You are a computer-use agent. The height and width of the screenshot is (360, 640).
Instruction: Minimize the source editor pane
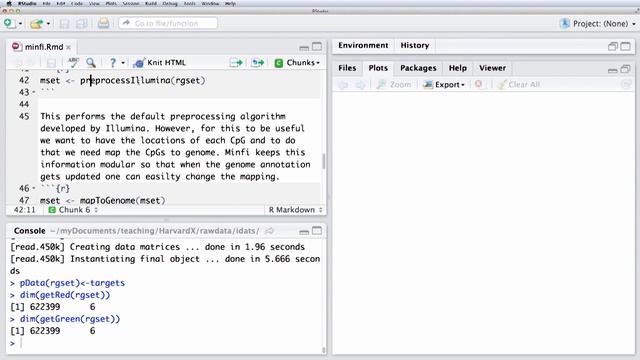coord(304,47)
